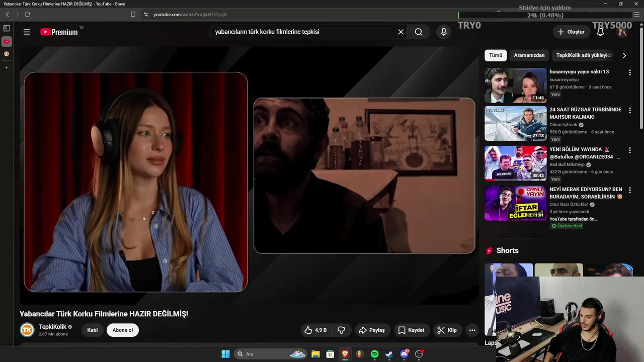Share video with Paylaş button
This screenshot has height=362, width=644.
pyautogui.click(x=371, y=330)
